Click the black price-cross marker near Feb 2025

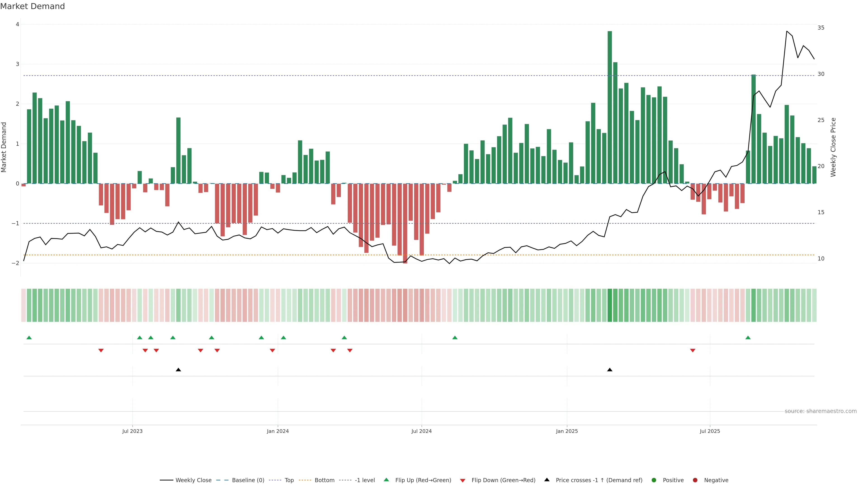(x=610, y=370)
